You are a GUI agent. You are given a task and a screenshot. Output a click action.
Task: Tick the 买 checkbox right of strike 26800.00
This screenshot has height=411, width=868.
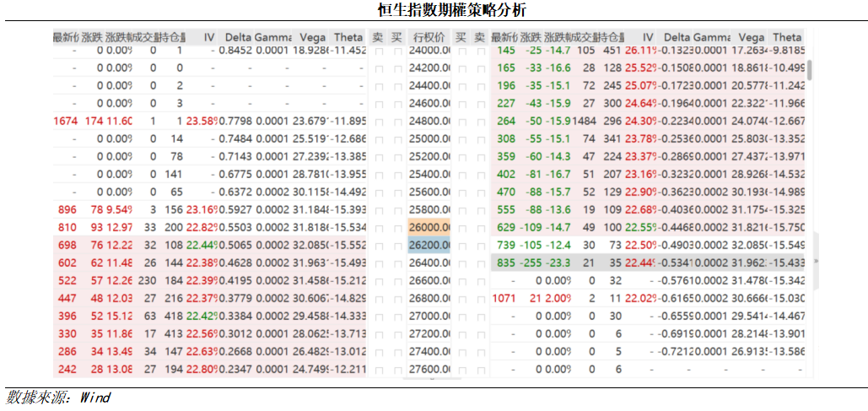pyautogui.click(x=461, y=299)
